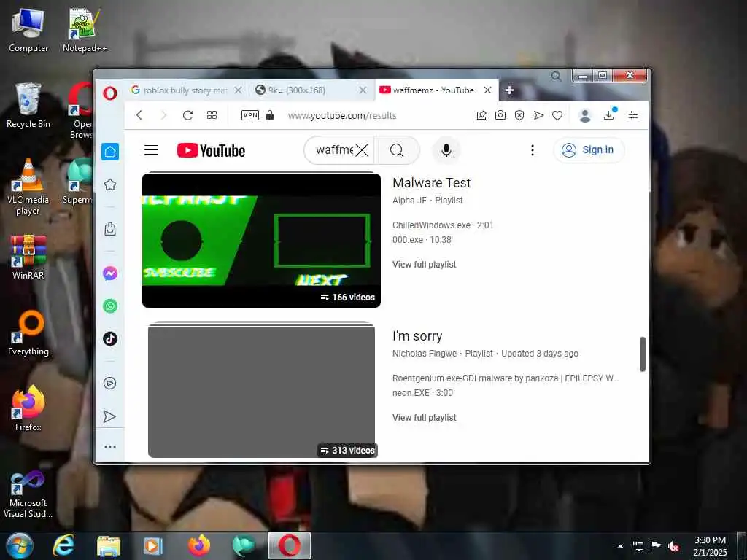Open WhatsApp in the Opera sidebar

(x=110, y=306)
